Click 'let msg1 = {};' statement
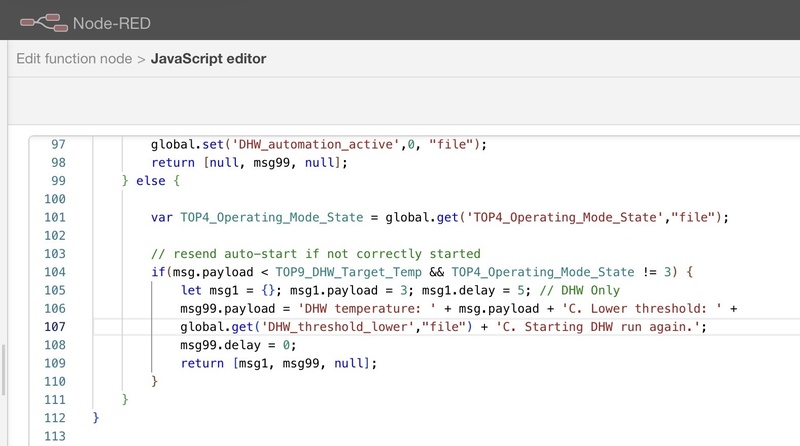The image size is (800, 446). click(231, 290)
